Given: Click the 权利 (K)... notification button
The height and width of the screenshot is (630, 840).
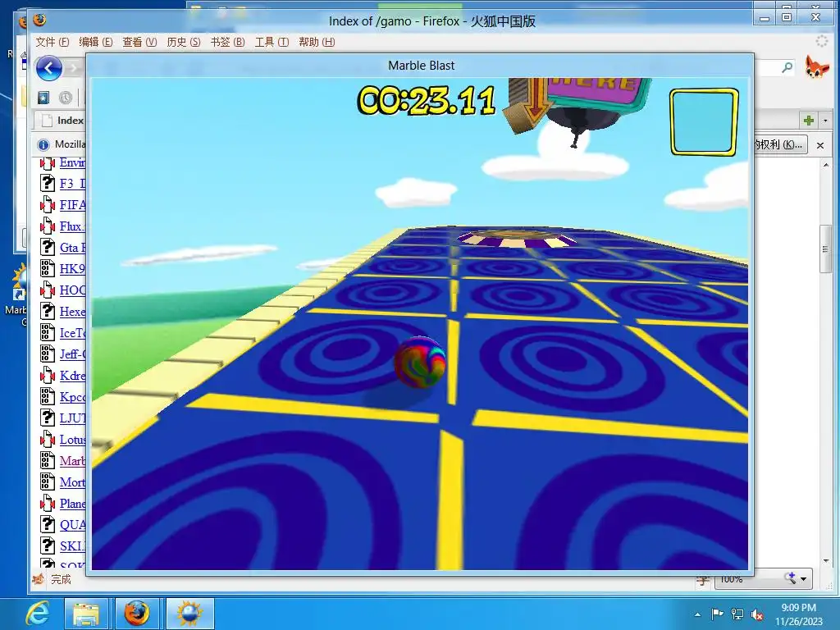Looking at the screenshot, I should coord(780,144).
